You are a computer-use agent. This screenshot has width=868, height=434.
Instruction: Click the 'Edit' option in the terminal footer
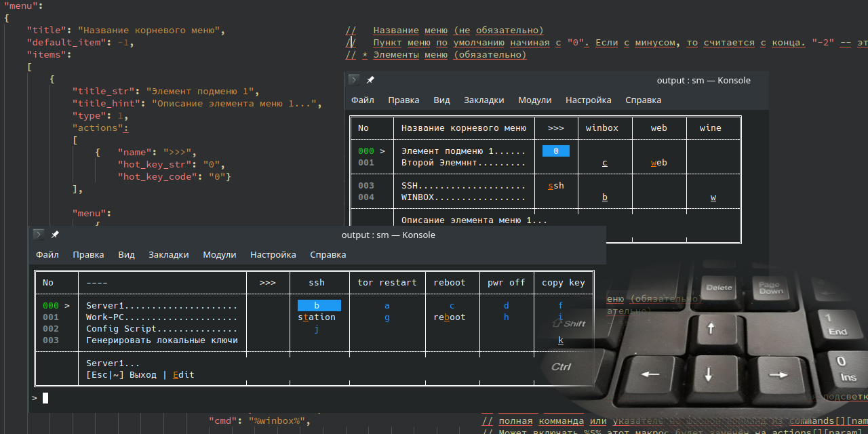(x=184, y=375)
